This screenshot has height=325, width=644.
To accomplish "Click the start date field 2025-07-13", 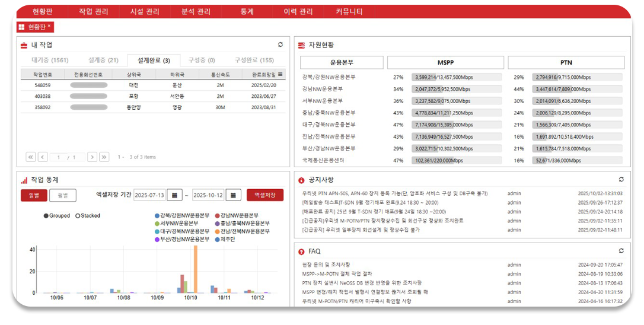I will click(149, 195).
